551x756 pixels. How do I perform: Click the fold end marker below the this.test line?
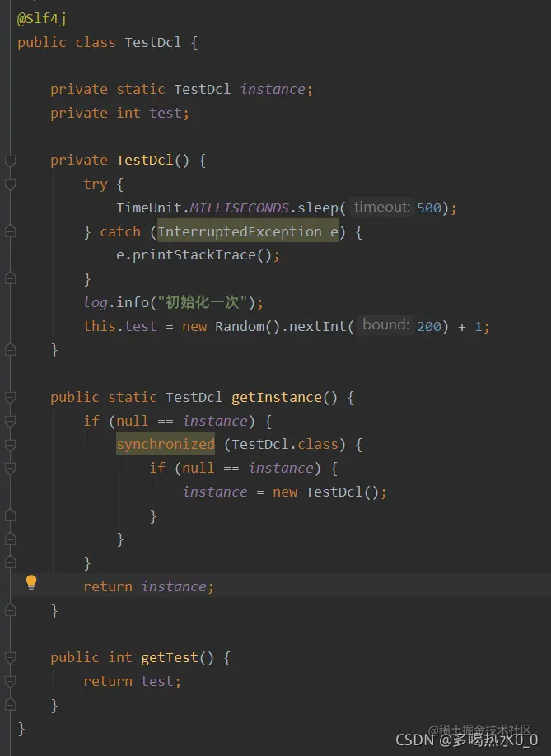[x=10, y=349]
